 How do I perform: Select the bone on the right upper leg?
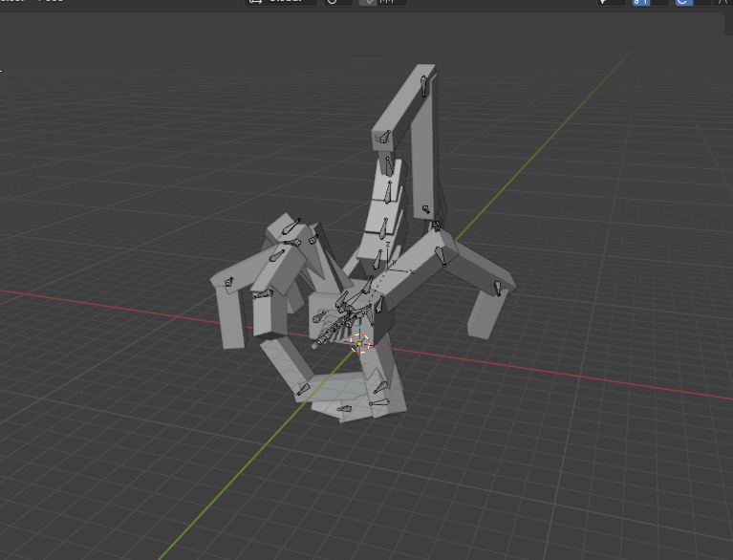(x=440, y=255)
